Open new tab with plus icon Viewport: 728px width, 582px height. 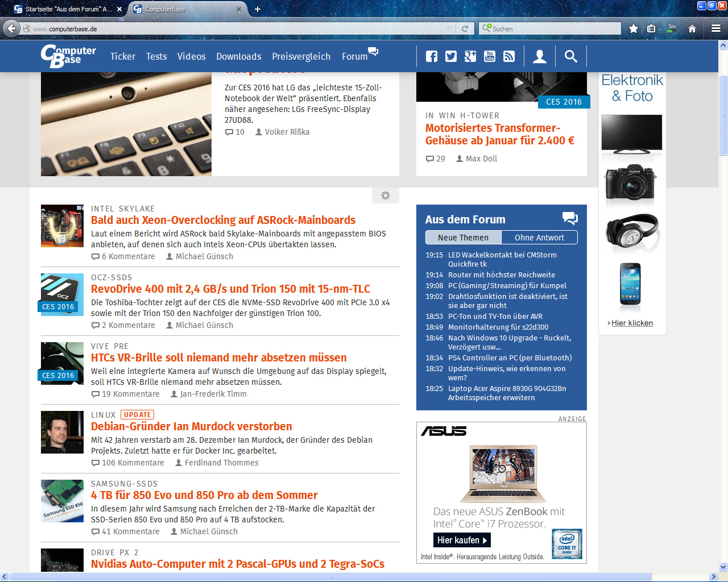coord(258,9)
